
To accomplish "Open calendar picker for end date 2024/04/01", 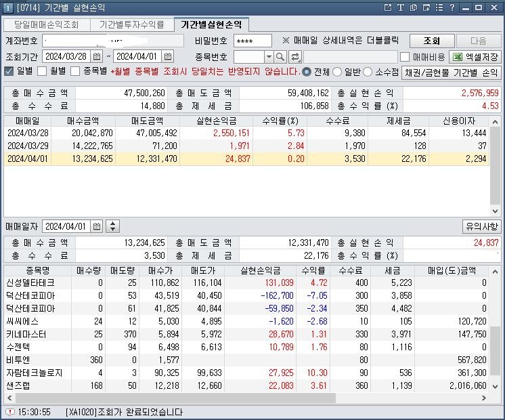I will click(x=168, y=57).
